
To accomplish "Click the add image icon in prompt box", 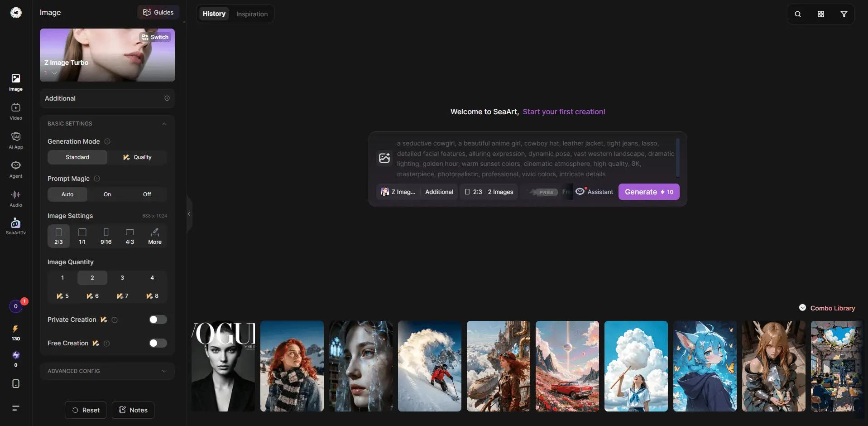I will click(x=384, y=158).
